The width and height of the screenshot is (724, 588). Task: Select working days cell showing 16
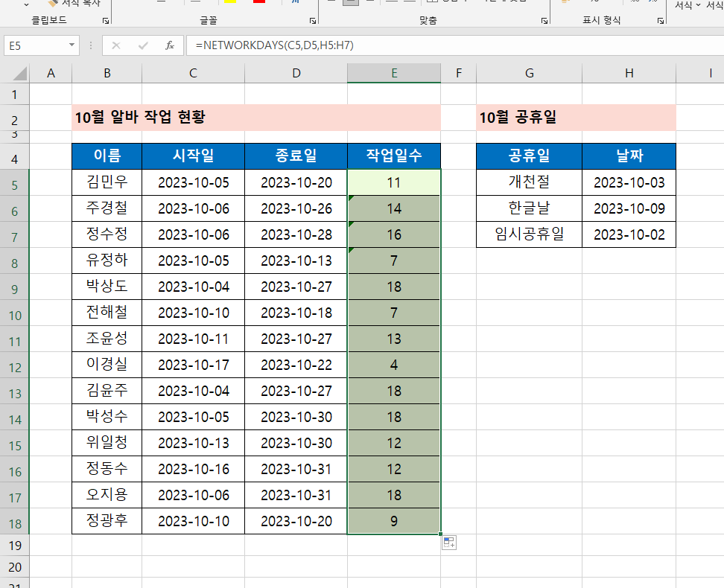[x=394, y=234]
